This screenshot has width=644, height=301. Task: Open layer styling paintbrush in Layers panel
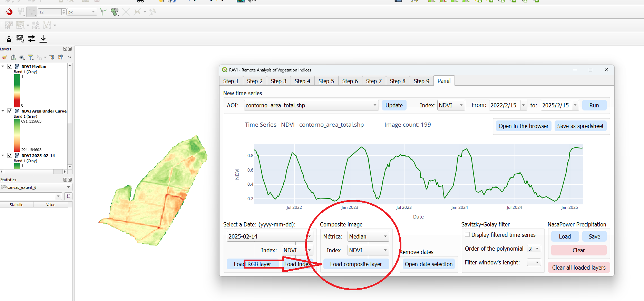pyautogui.click(x=4, y=57)
